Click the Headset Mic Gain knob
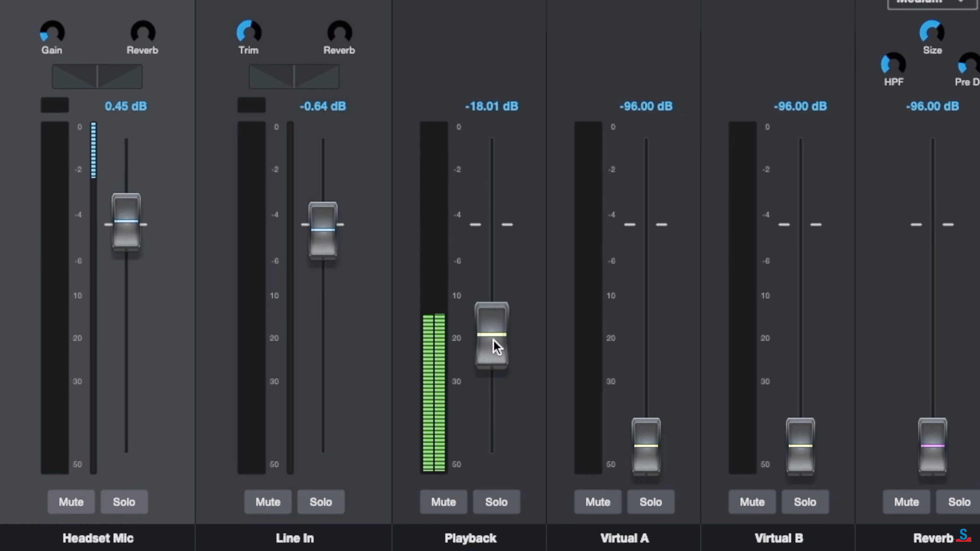 pos(52,32)
